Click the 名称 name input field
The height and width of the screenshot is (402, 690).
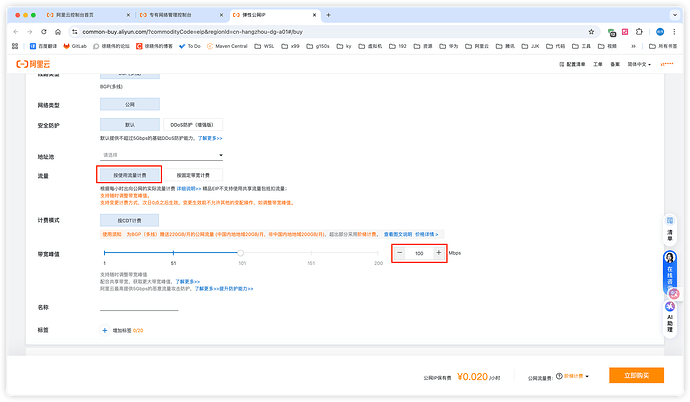pyautogui.click(x=140, y=307)
